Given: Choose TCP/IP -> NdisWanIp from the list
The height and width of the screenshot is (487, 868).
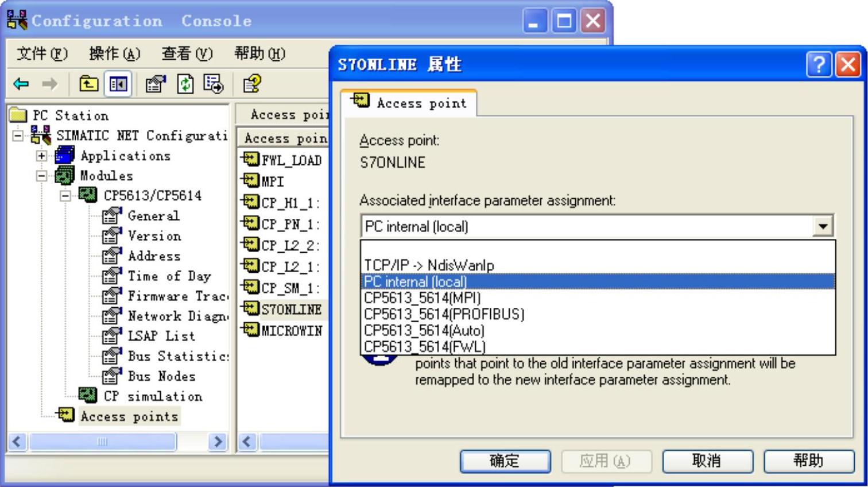Looking at the screenshot, I should click(x=598, y=265).
